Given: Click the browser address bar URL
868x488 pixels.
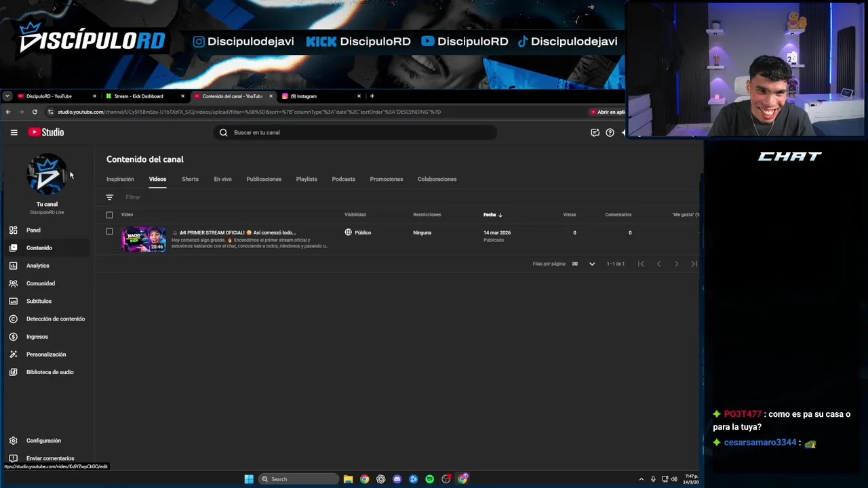Looking at the screenshot, I should (250, 112).
